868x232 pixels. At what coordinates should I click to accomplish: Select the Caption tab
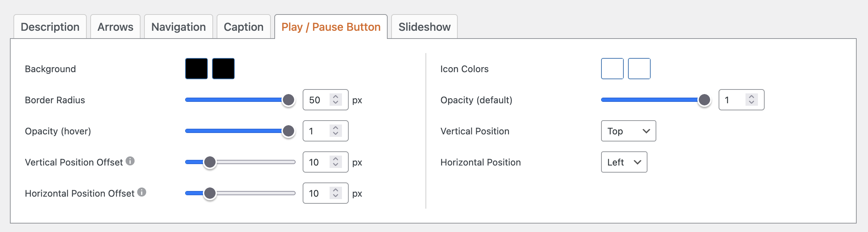click(244, 27)
